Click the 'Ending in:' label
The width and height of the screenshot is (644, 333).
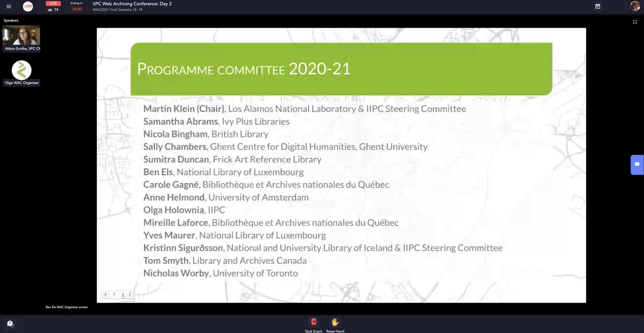pos(76,3)
